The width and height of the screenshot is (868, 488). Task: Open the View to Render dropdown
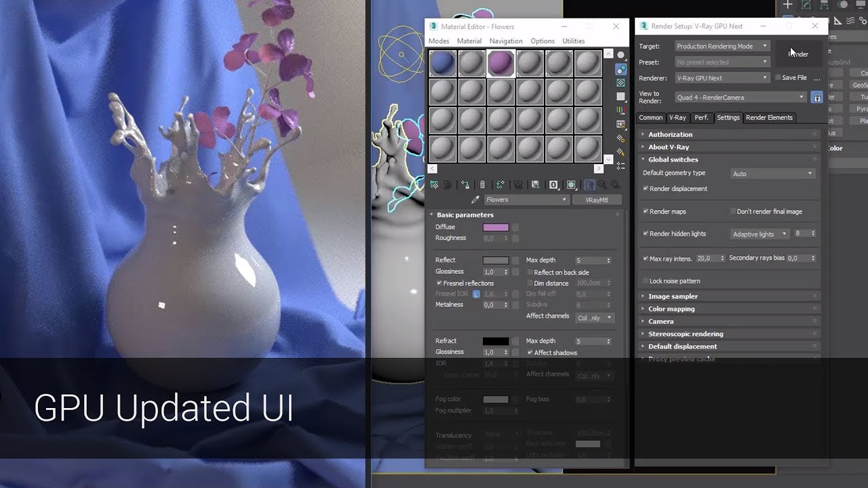tap(741, 98)
